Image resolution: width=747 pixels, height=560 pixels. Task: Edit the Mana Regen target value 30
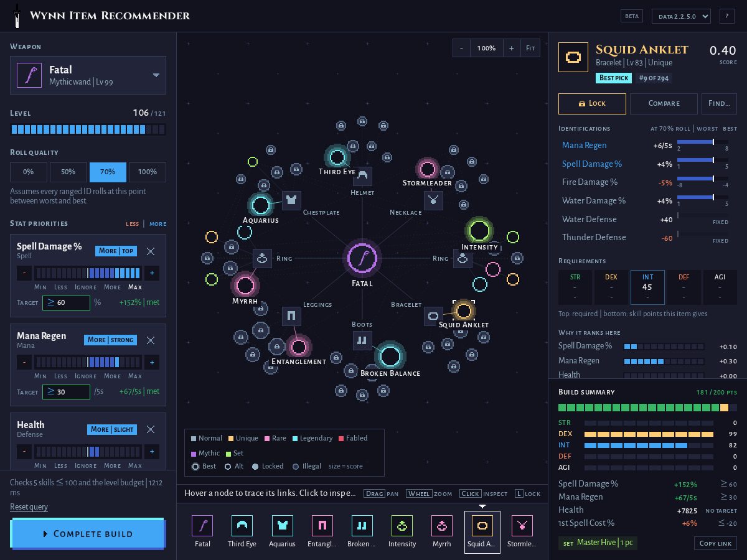point(66,391)
